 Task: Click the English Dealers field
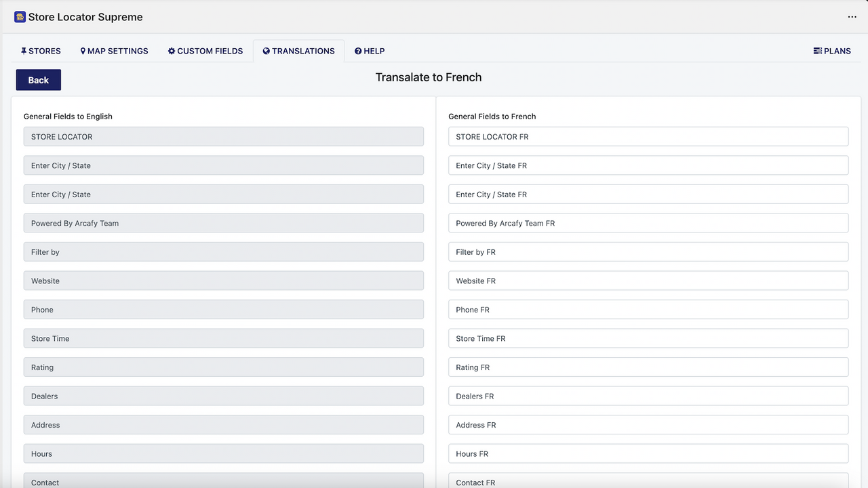pos(224,396)
